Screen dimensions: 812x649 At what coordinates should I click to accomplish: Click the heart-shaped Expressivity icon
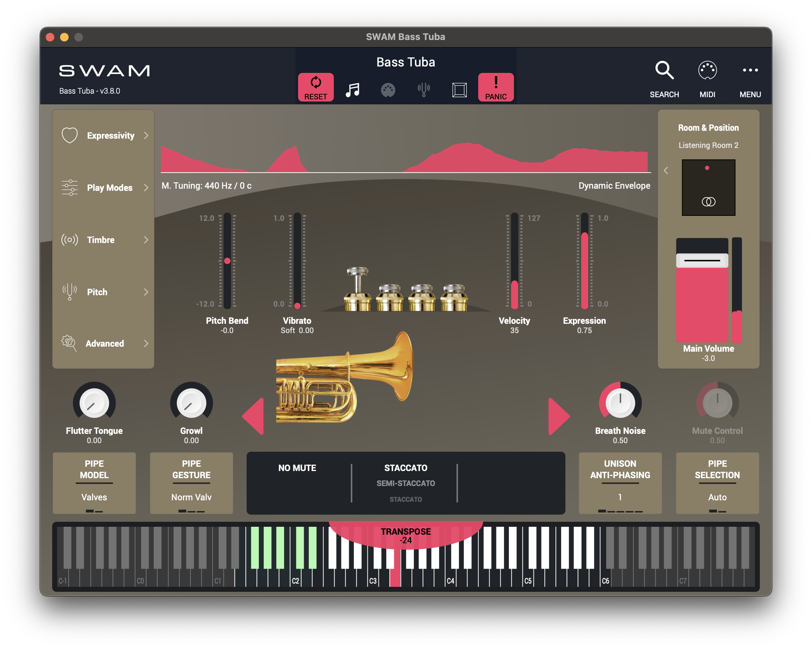pos(69,135)
